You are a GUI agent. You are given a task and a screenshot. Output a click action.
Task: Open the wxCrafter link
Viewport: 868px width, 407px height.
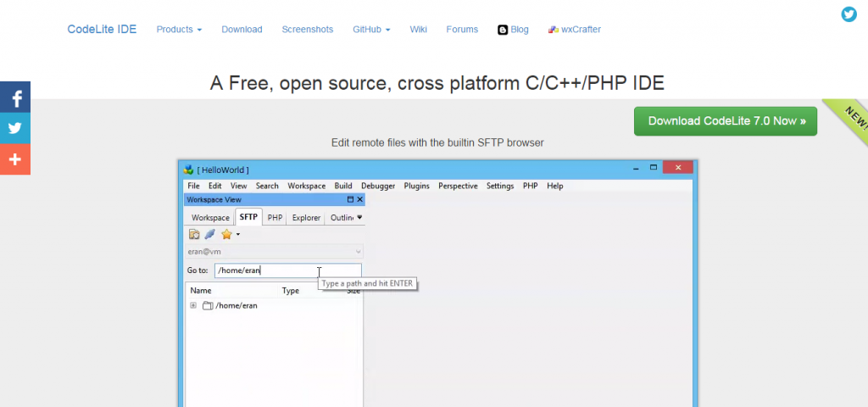(x=581, y=30)
